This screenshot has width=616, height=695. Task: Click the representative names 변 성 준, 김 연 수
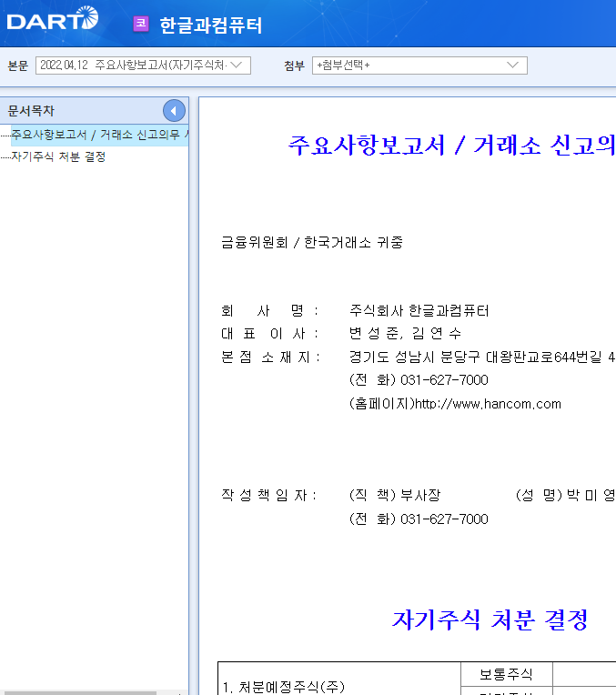click(405, 333)
